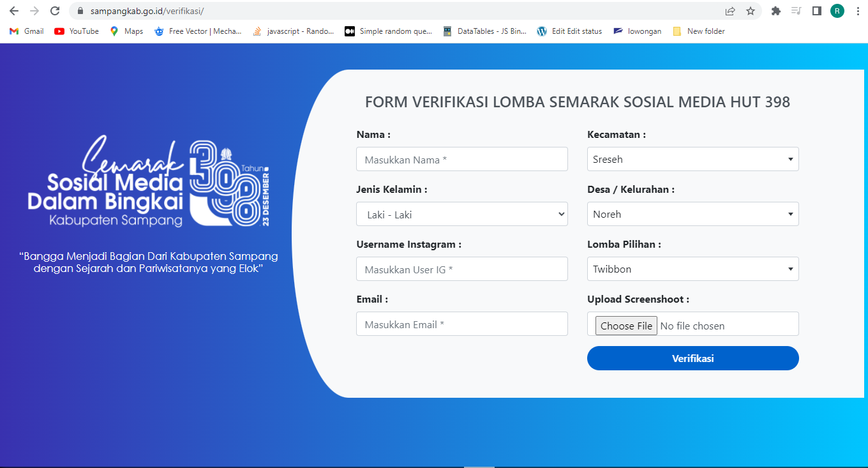
Task: Click the Choose File button
Action: (626, 326)
